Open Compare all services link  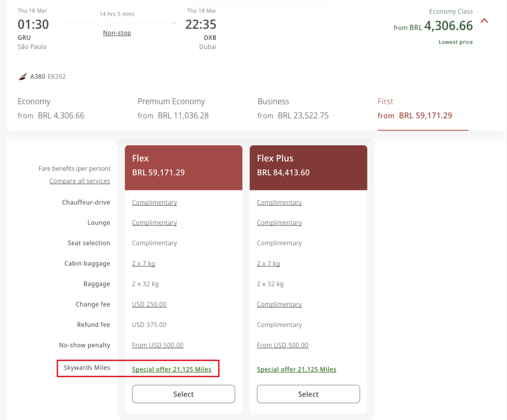[80, 181]
